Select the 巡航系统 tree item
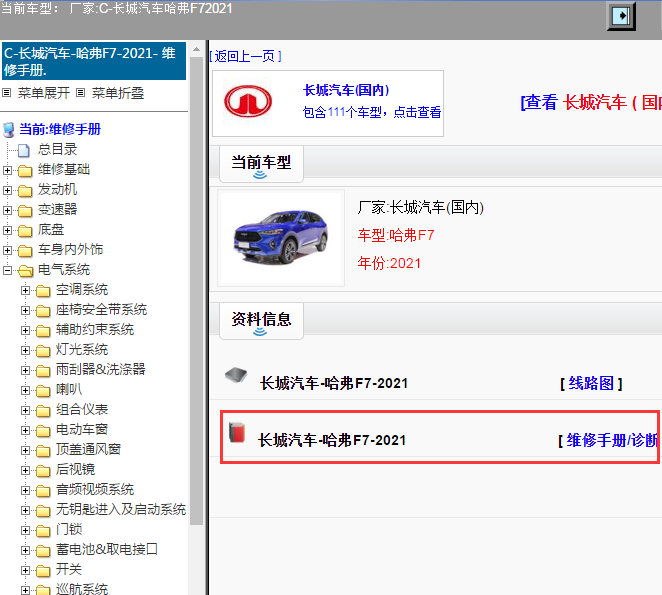The width and height of the screenshot is (662, 595). 82,589
